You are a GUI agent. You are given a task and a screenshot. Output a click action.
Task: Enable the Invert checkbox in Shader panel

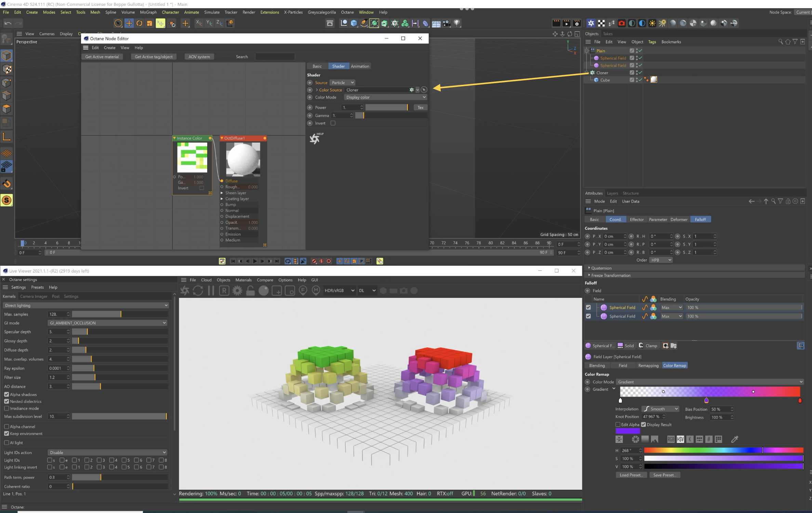pyautogui.click(x=333, y=123)
